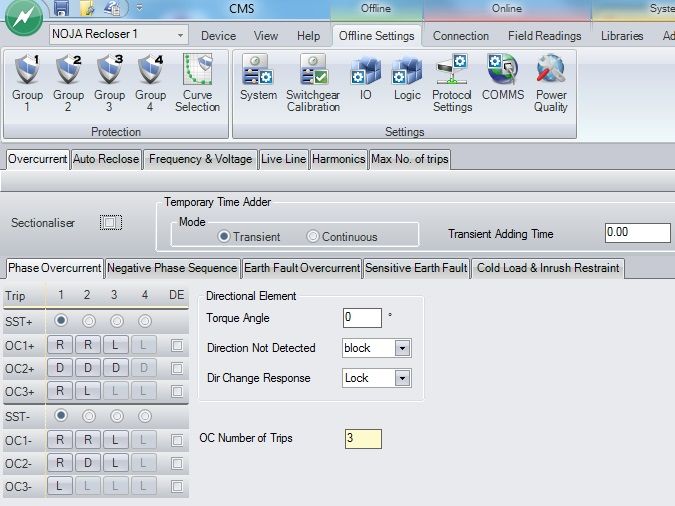Viewport: 675px width, 506px height.
Task: Expand the NOJA Recloser 1 device dropdown
Action: point(180,35)
